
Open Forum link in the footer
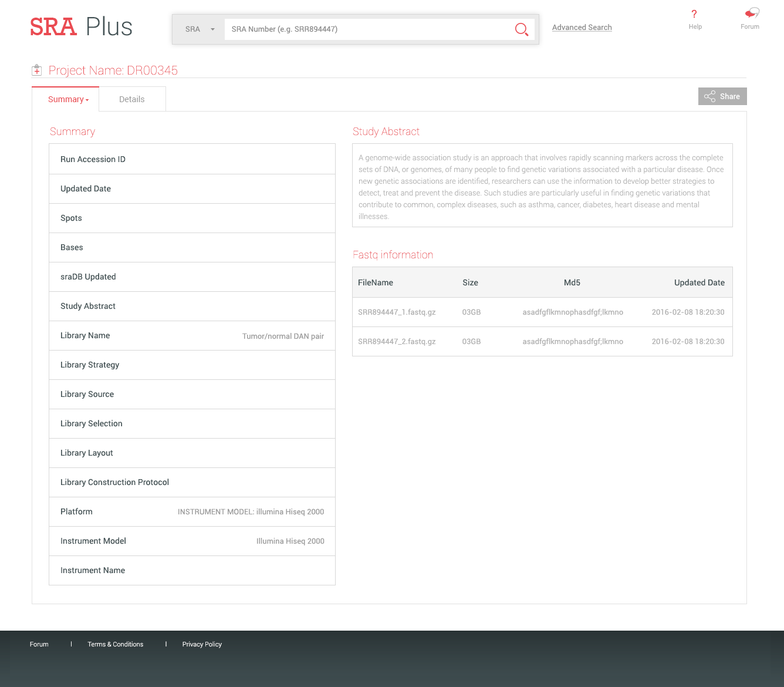(x=39, y=644)
